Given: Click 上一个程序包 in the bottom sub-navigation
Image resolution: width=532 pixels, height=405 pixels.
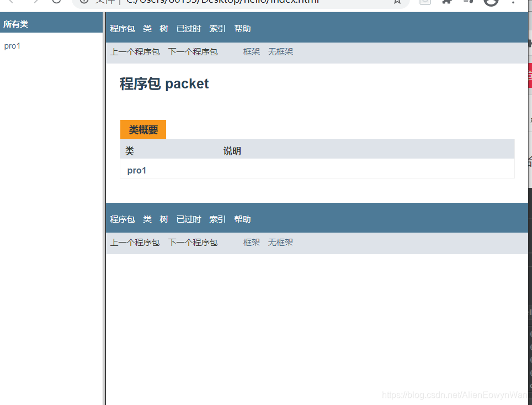Looking at the screenshot, I should coord(135,243).
